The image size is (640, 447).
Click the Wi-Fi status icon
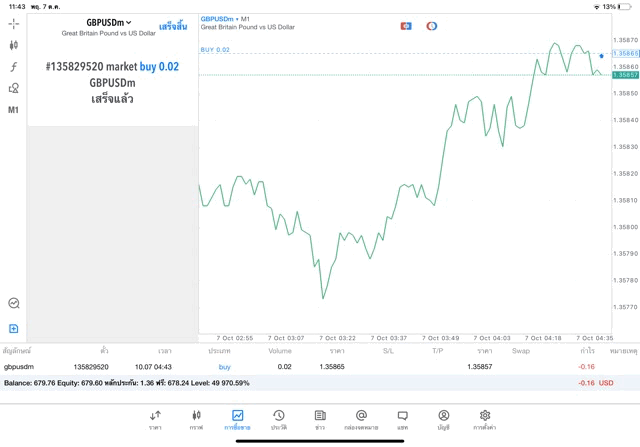597,7
